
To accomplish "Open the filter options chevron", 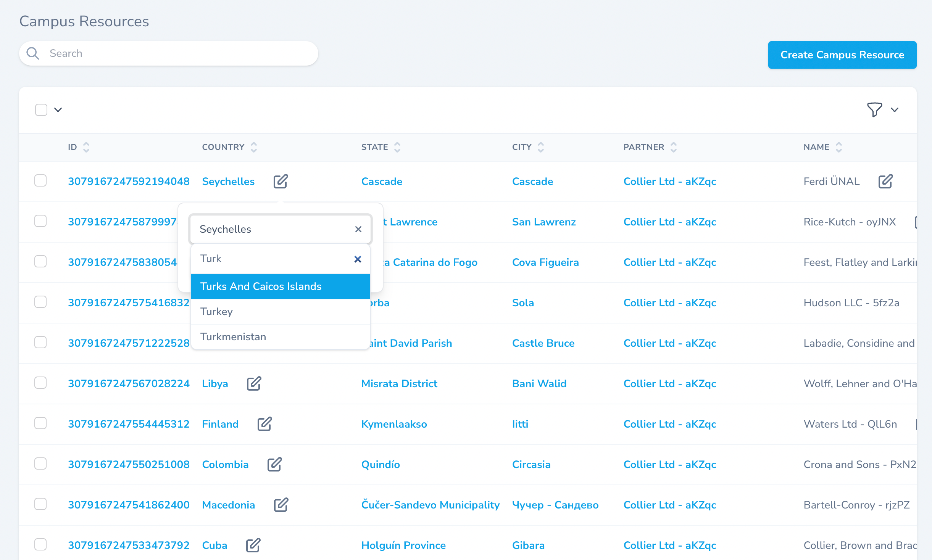I will click(x=895, y=110).
